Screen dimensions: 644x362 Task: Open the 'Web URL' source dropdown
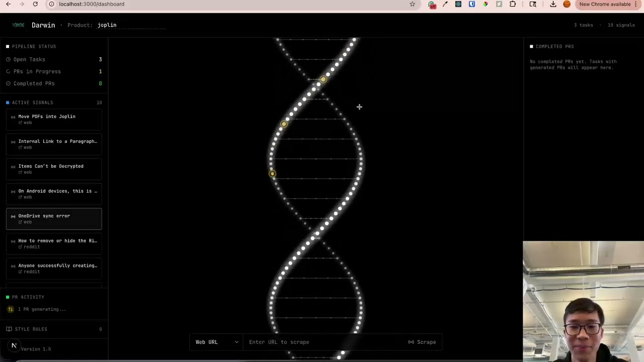click(216, 342)
